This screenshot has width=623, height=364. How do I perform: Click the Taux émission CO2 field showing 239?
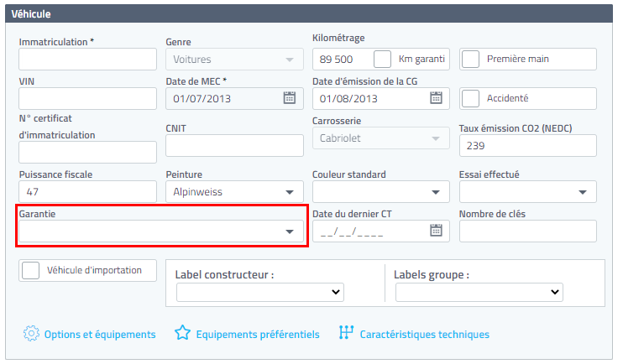pyautogui.click(x=527, y=145)
